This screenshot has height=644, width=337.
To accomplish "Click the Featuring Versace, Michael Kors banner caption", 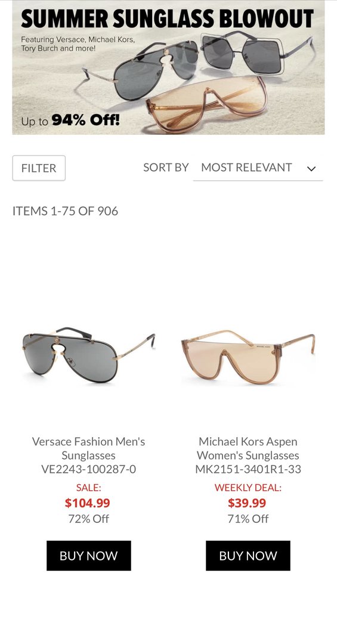I will 78,44.
